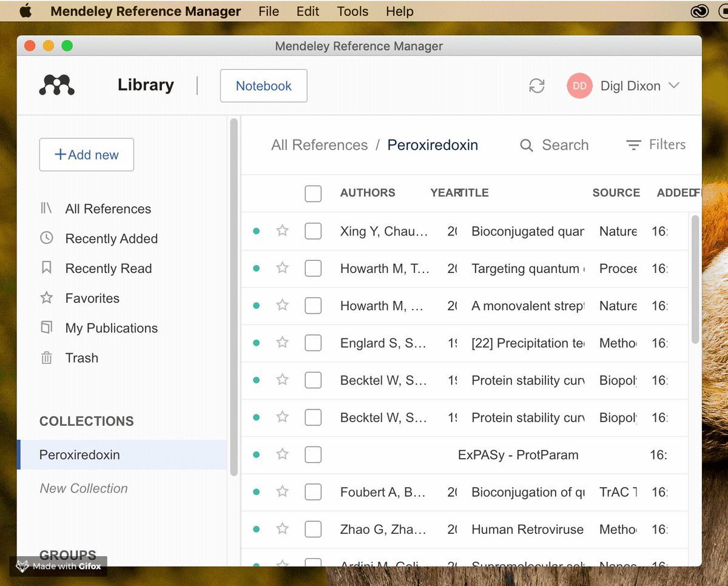Screen dimensions: 728x586
Task: Select the All References sidebar item
Action: 108,209
